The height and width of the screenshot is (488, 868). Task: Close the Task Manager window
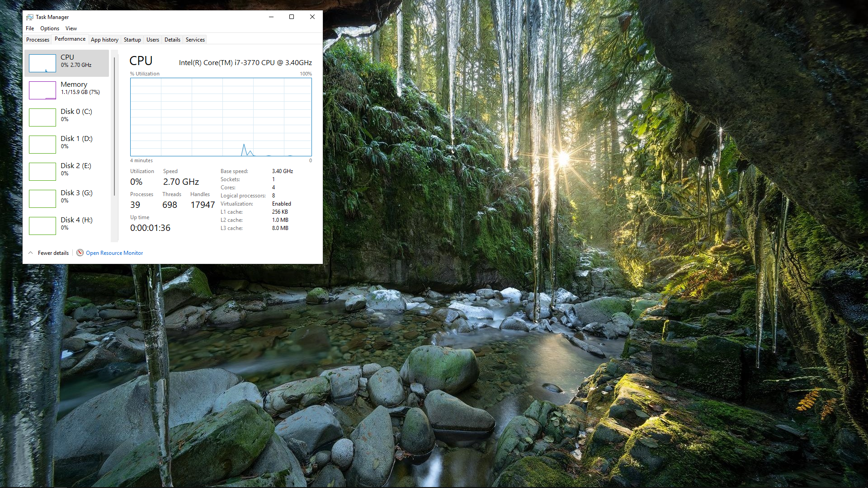pos(312,17)
